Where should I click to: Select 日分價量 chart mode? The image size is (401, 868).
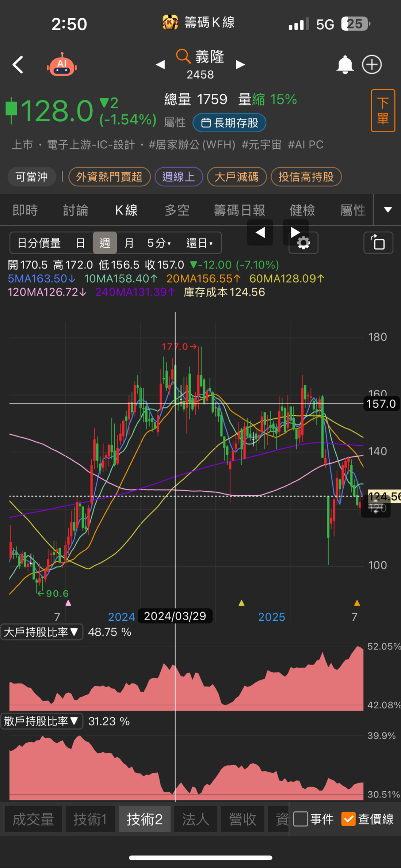tap(39, 243)
